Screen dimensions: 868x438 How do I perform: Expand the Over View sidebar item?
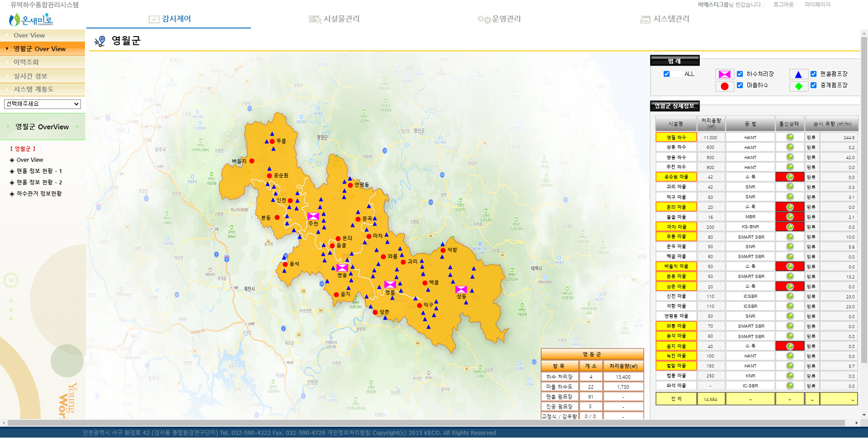click(x=42, y=35)
